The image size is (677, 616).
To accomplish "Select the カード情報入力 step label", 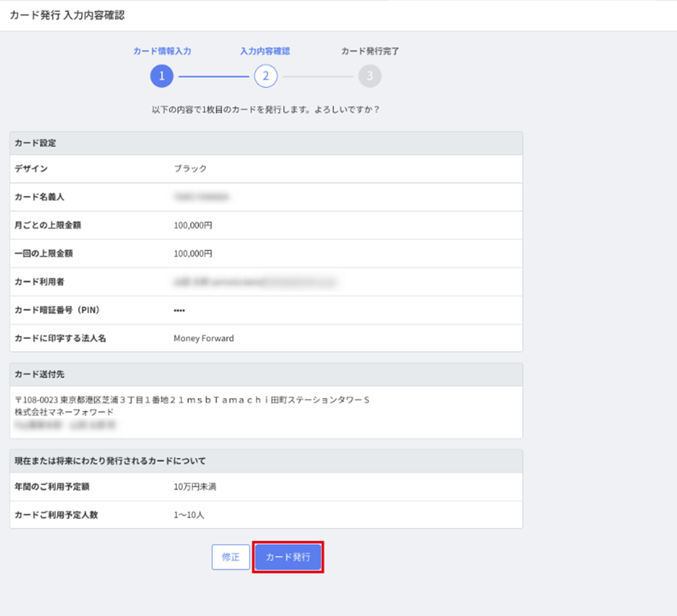I will [x=162, y=52].
